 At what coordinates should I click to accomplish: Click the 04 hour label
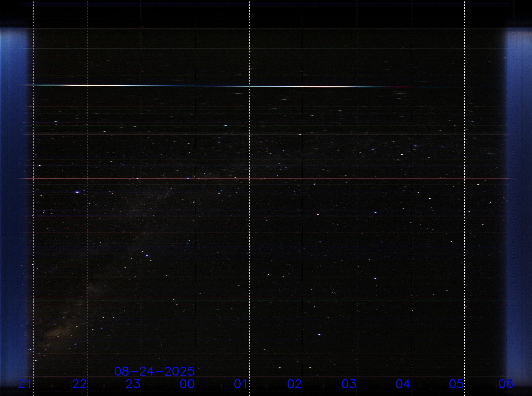(x=403, y=384)
